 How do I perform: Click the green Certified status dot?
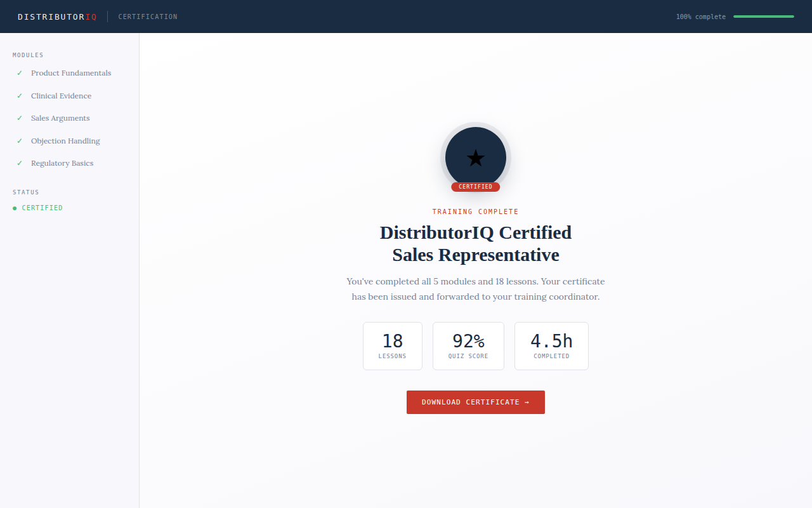pyautogui.click(x=15, y=208)
